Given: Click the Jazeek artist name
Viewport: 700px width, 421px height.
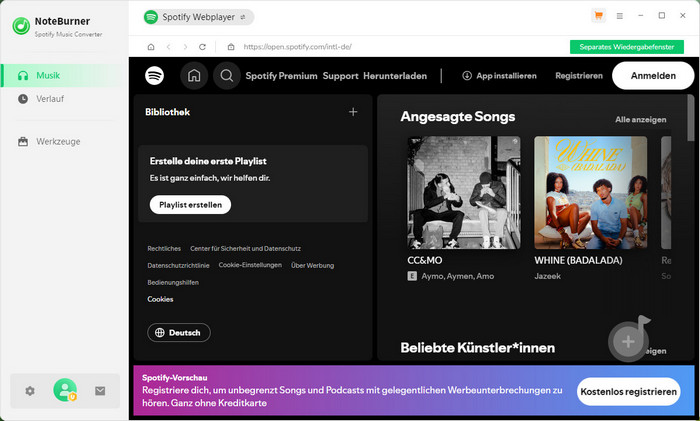Looking at the screenshot, I should pyautogui.click(x=547, y=276).
